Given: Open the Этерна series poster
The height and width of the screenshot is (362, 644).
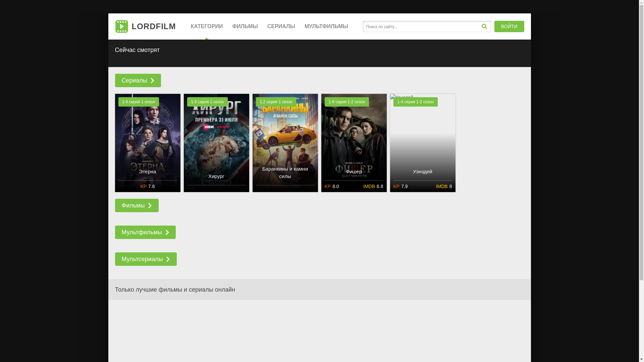Looking at the screenshot, I should coord(148,143).
